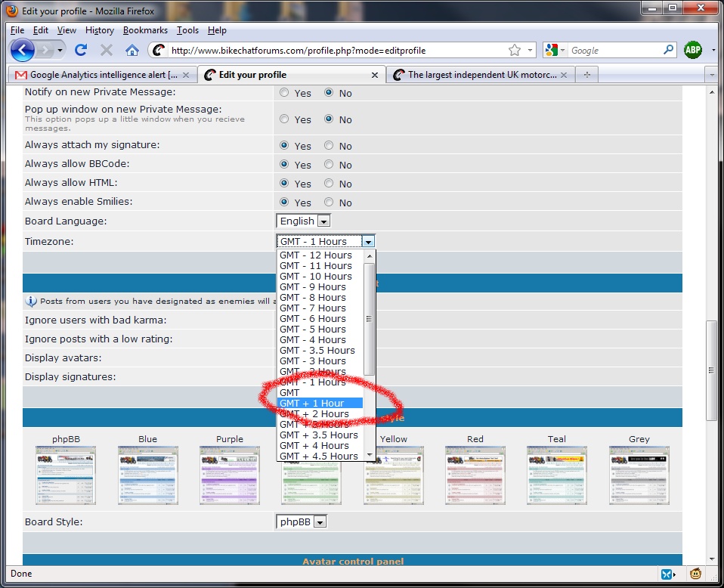Click the search magnifier icon in Google box

point(668,50)
